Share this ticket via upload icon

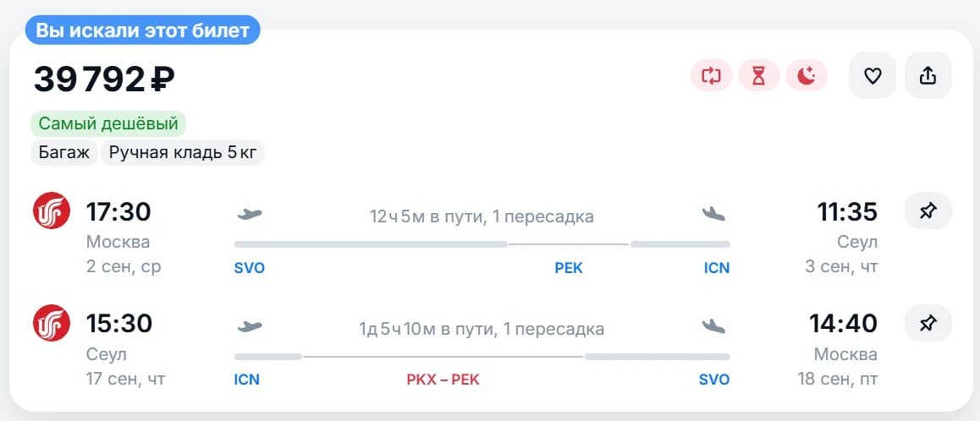coord(928,75)
